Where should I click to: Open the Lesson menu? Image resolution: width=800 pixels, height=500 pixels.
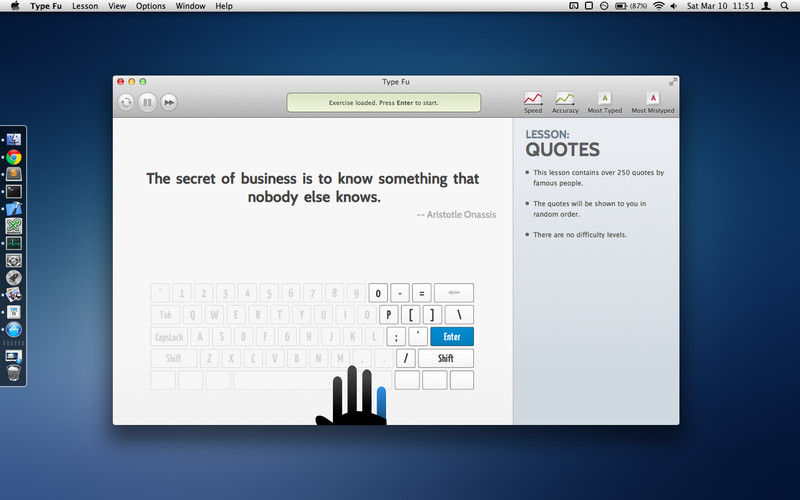(85, 6)
